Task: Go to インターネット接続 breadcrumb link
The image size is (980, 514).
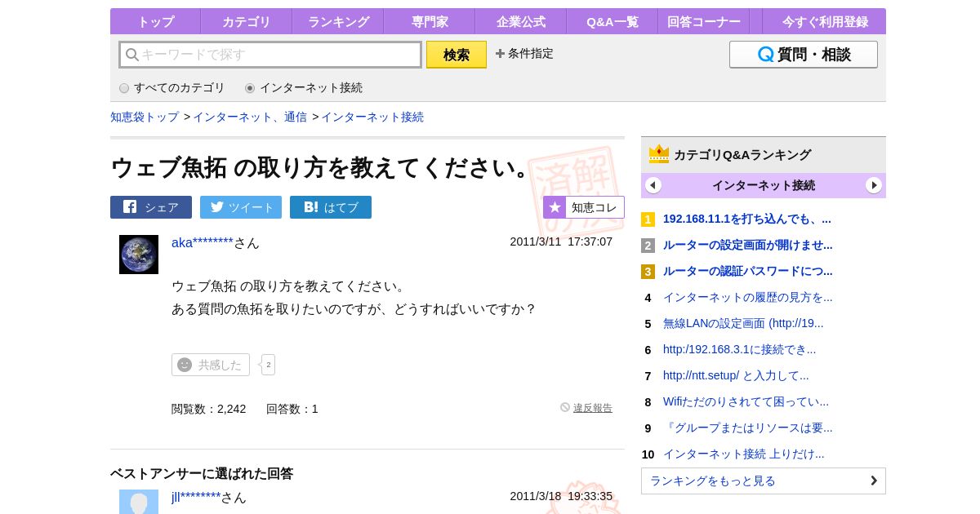Action: point(372,117)
